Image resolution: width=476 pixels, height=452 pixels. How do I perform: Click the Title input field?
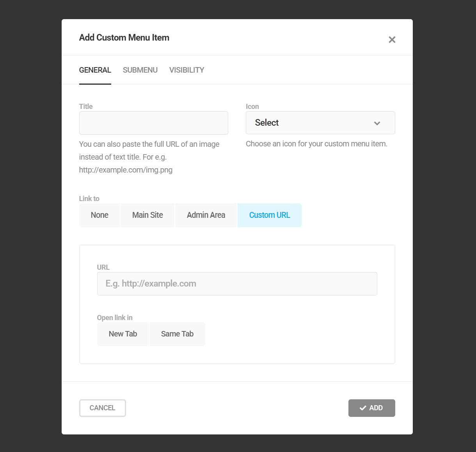click(153, 123)
